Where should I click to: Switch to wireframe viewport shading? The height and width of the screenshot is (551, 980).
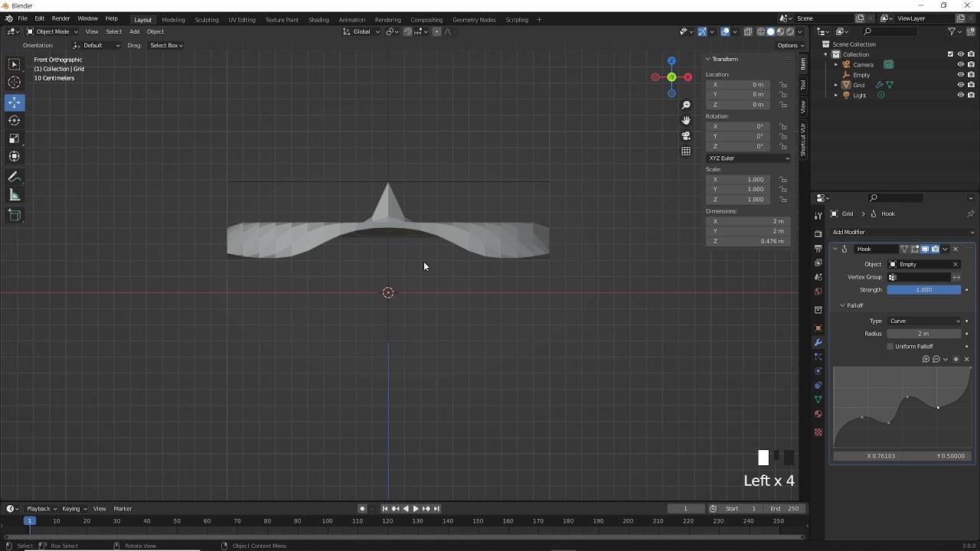coord(761,31)
